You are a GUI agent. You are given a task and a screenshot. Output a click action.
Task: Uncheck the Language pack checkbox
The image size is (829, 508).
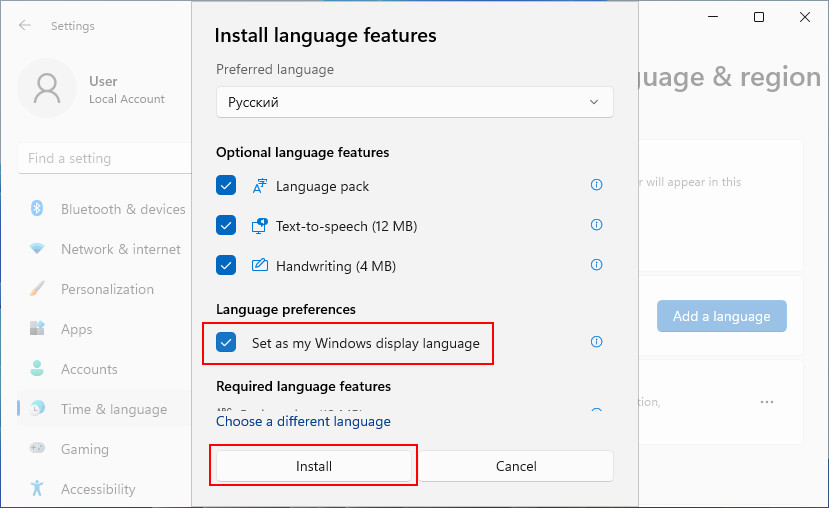tap(226, 186)
